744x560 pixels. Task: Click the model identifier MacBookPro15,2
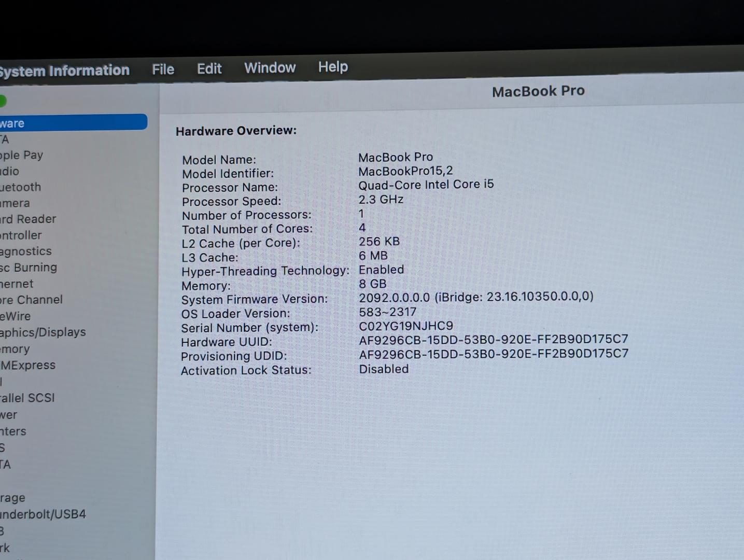405,171
